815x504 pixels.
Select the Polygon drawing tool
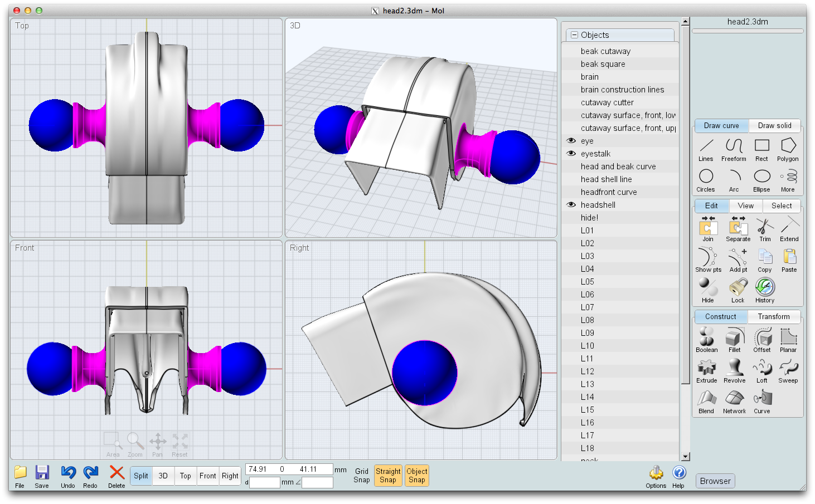pyautogui.click(x=788, y=149)
